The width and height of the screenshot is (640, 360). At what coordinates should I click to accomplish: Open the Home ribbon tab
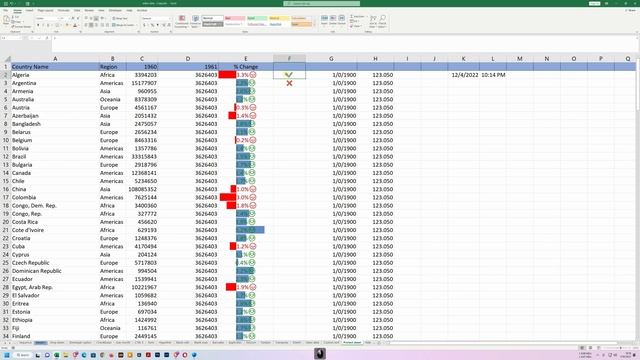coord(18,10)
